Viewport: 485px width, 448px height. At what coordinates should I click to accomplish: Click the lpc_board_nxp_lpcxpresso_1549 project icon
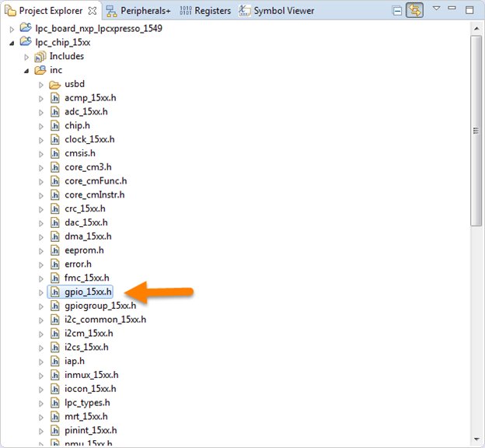26,27
